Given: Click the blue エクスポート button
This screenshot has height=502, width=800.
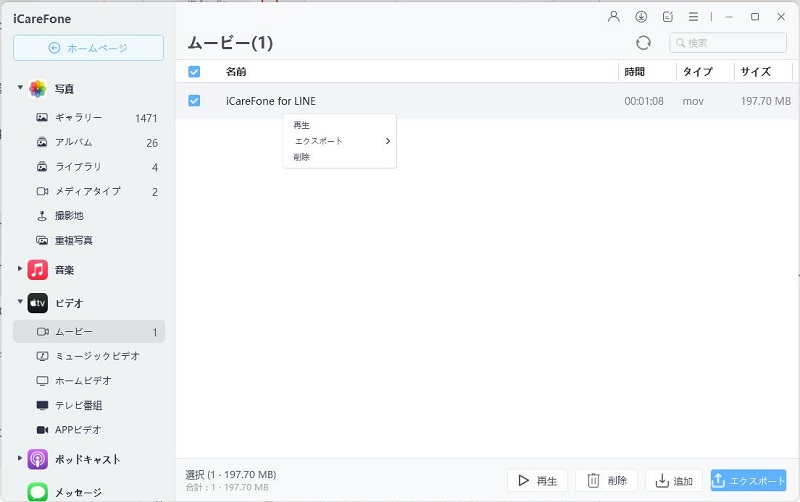Looking at the screenshot, I should 748,481.
